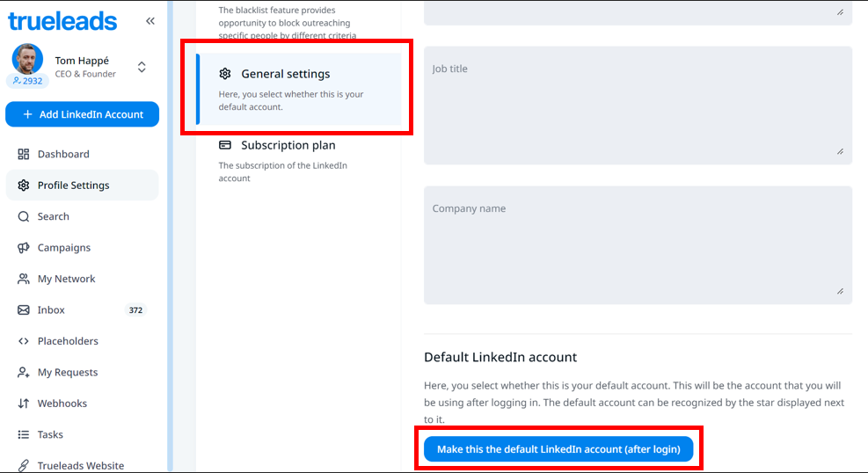868x473 pixels.
Task: Click the Search magnifier icon
Action: (24, 216)
